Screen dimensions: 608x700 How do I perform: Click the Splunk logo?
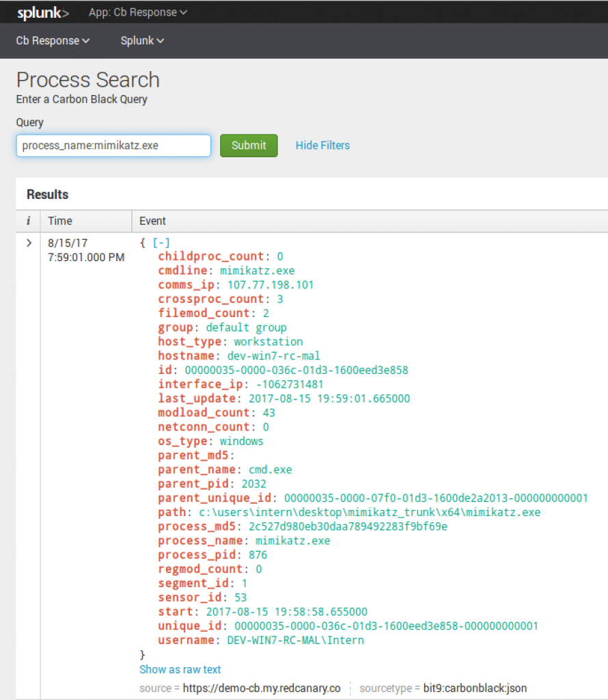42,12
